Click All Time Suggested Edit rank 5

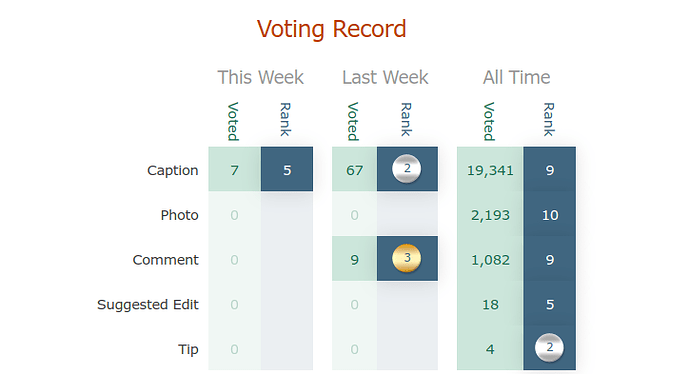pyautogui.click(x=550, y=304)
